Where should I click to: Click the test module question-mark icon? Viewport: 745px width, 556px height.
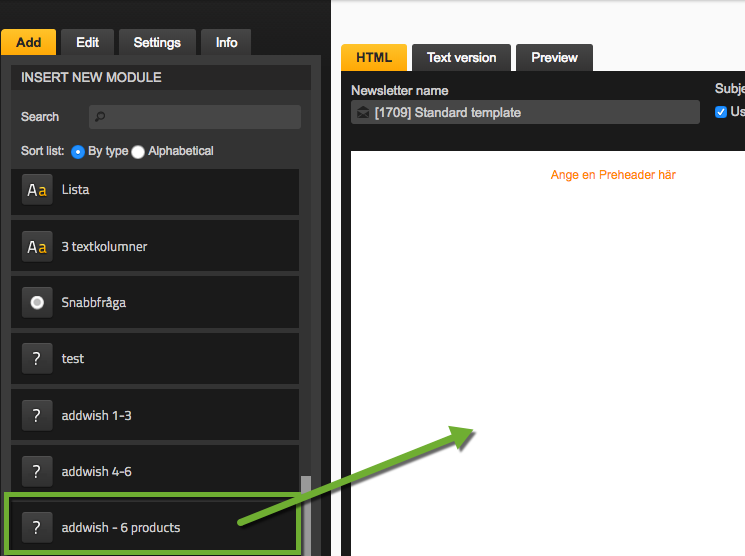point(37,359)
